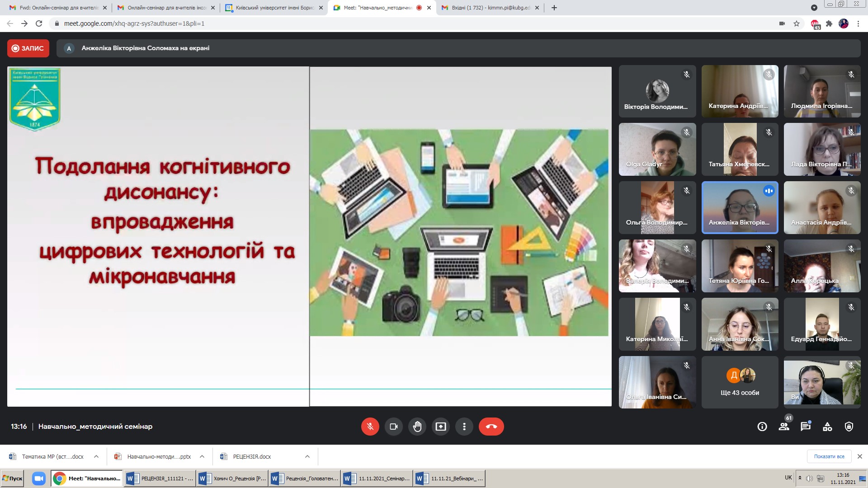Image resolution: width=868 pixels, height=488 pixels.
Task: Expand options for Навчально-методи pptx download
Action: click(202, 457)
